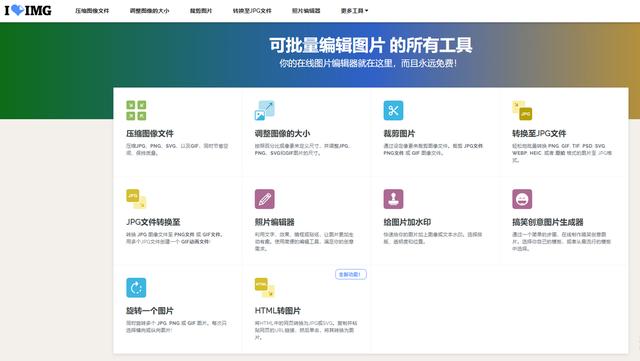Click the smiley meme generator icon
This screenshot has width=640, height=361.
pyautogui.click(x=522, y=199)
